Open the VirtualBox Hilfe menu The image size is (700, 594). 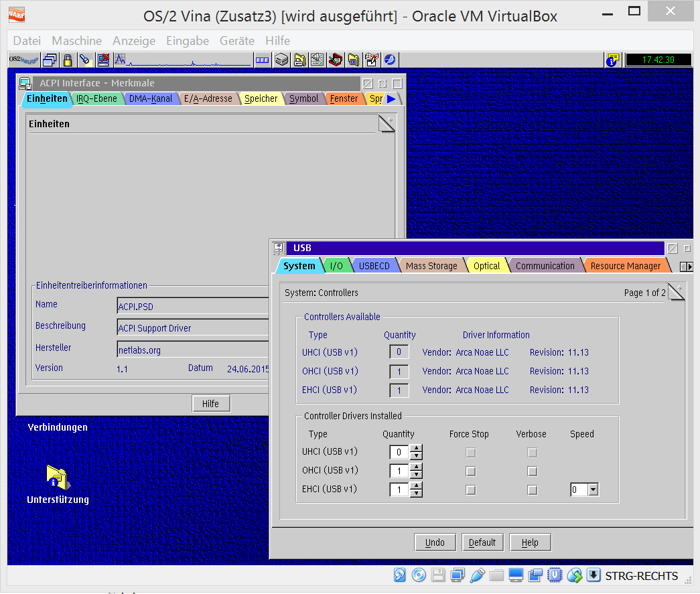pos(278,41)
